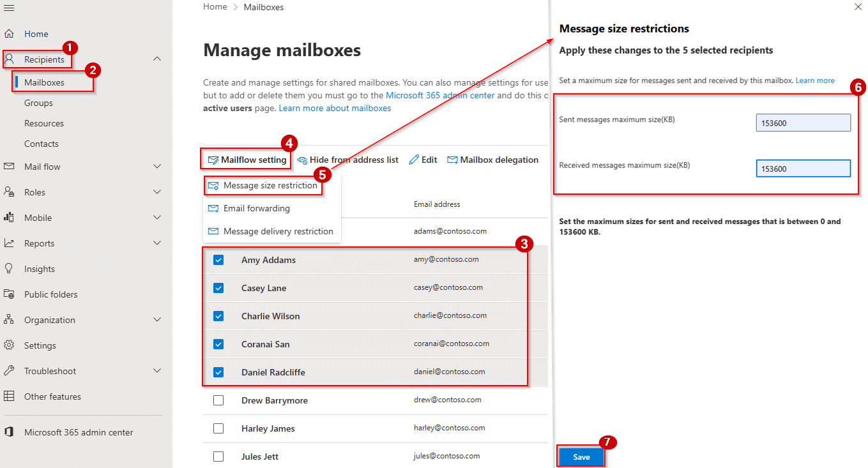The image size is (868, 468).
Task: Choose Message delivery restriction option
Action: click(x=277, y=230)
